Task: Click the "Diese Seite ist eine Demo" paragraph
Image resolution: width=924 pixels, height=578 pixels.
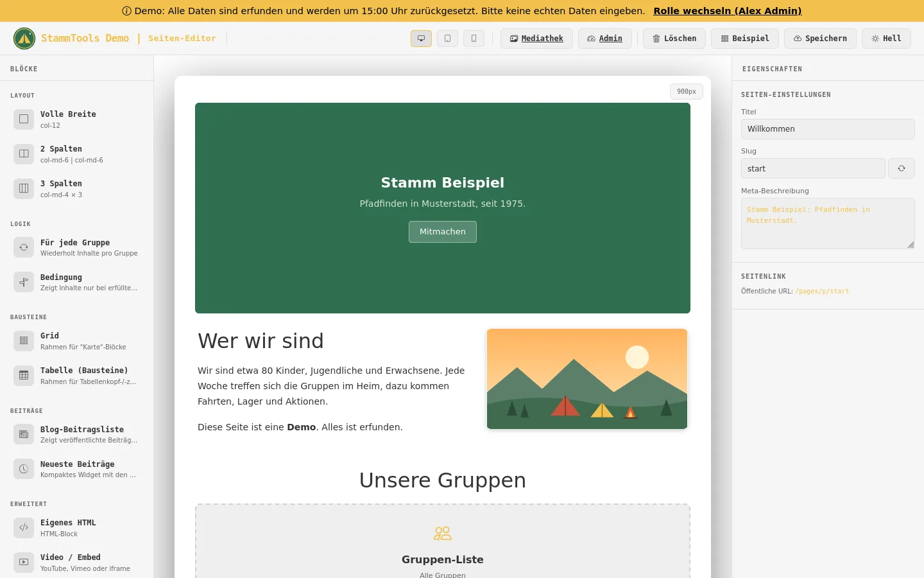Action: point(300,427)
